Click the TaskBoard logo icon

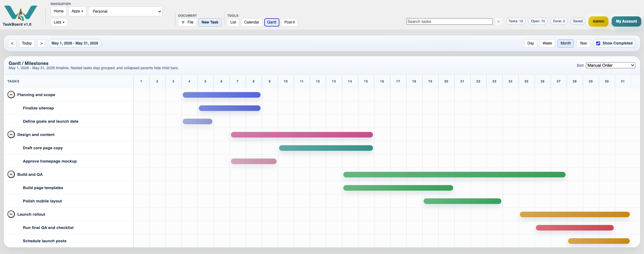tap(21, 13)
